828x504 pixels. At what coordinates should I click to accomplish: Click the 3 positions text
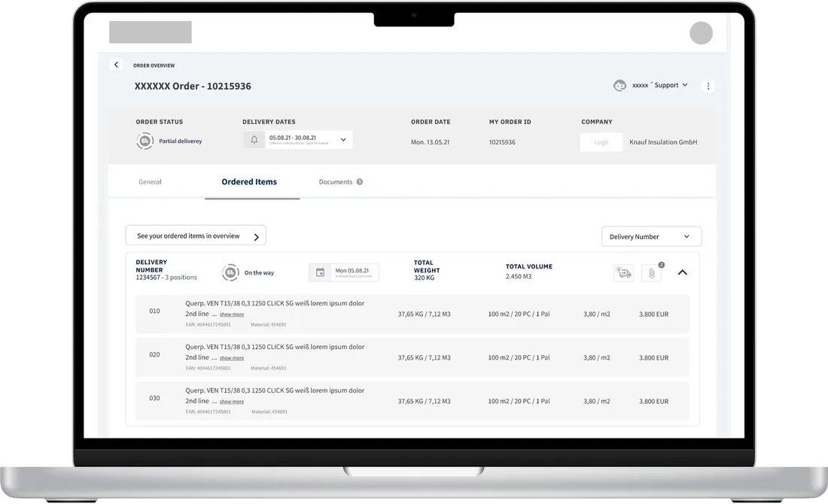click(181, 278)
